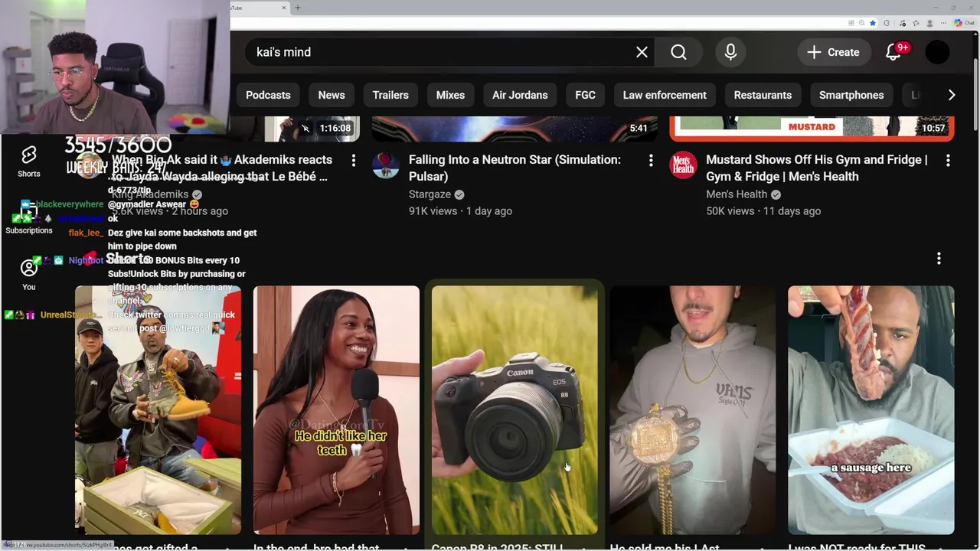Close the YouTube browser tab

[284, 8]
